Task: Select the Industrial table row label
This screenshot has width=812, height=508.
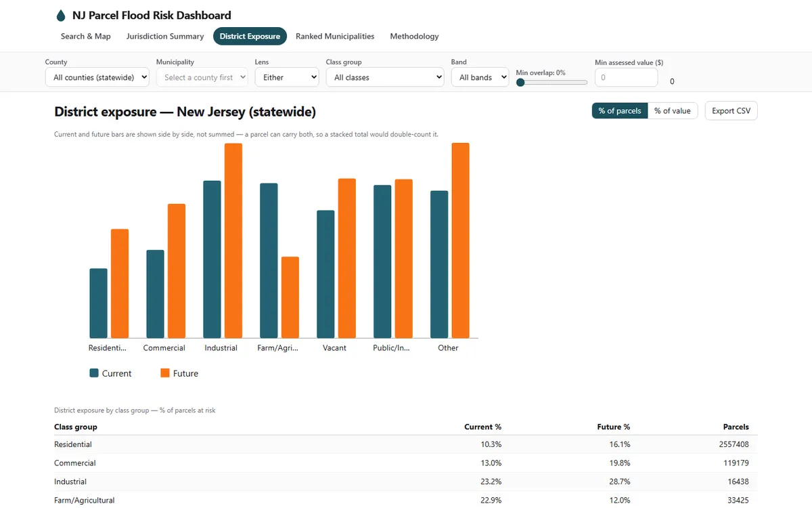Action: tap(70, 482)
